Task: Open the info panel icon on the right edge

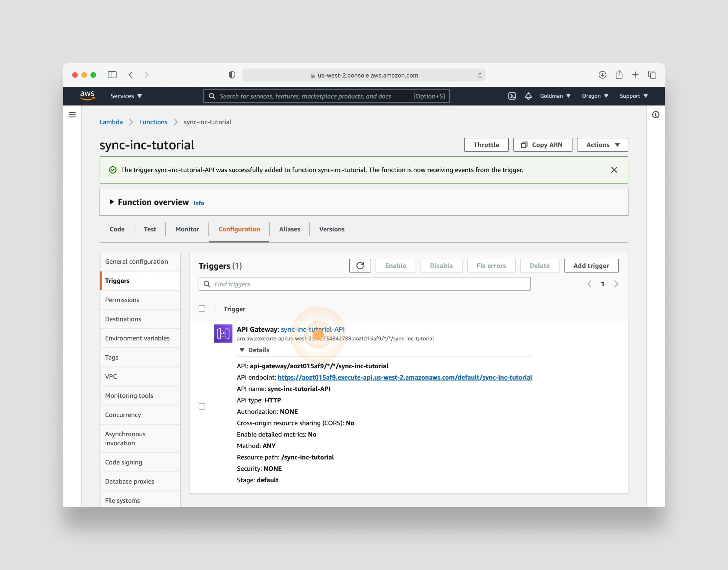Action: [x=656, y=115]
